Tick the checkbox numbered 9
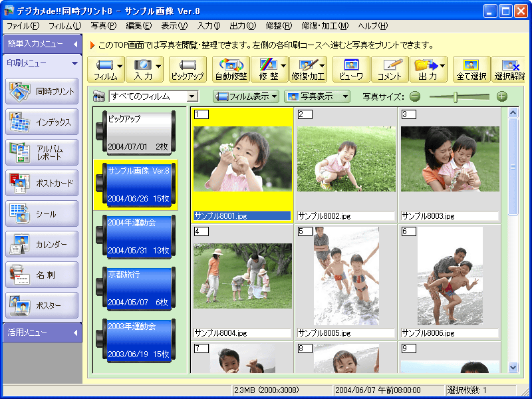Image resolution: width=532 pixels, height=399 pixels. coord(409,348)
